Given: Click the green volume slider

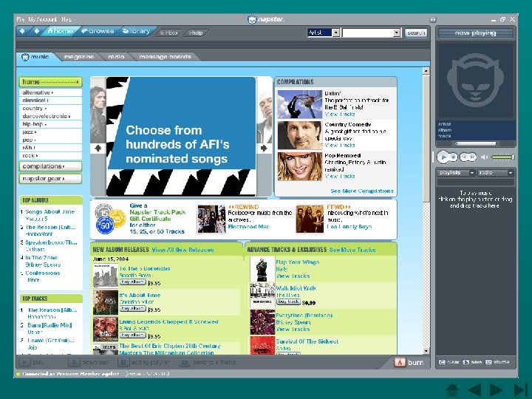Looking at the screenshot, I should point(503,157).
